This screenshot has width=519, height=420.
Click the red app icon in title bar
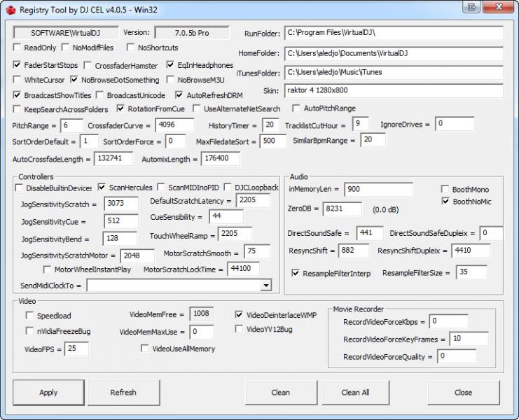point(11,10)
